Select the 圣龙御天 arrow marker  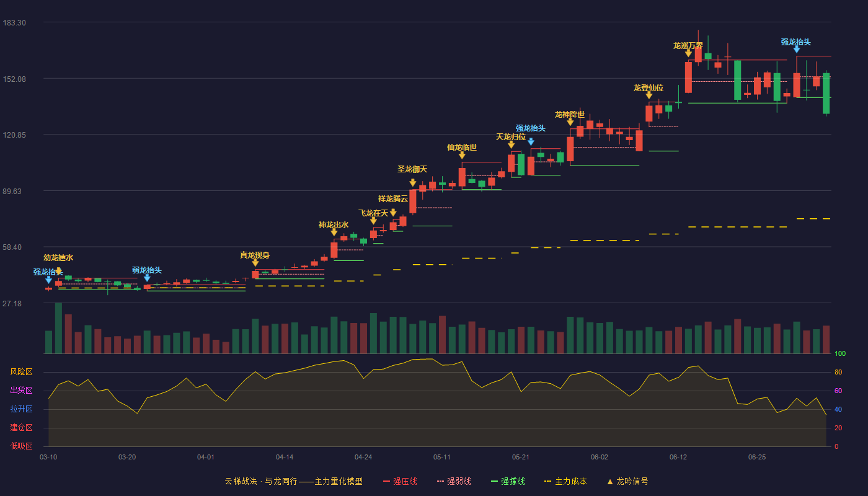413,183
